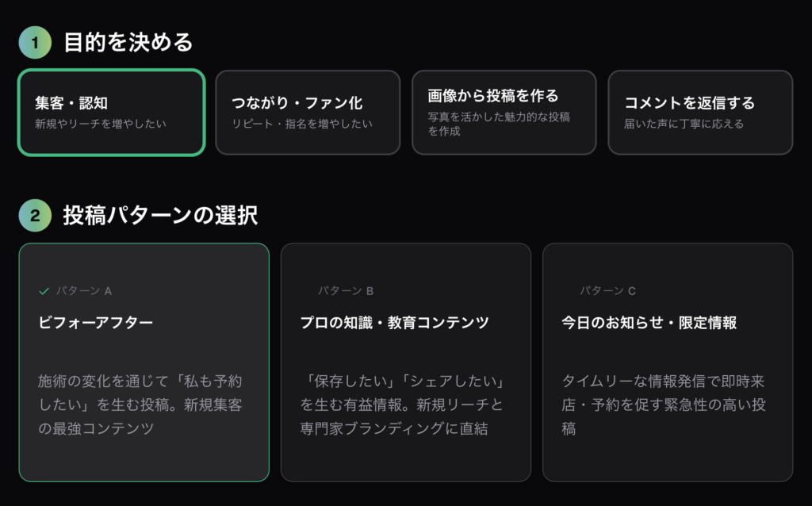Click the パターン C label
This screenshot has width=812, height=506.
point(607,291)
